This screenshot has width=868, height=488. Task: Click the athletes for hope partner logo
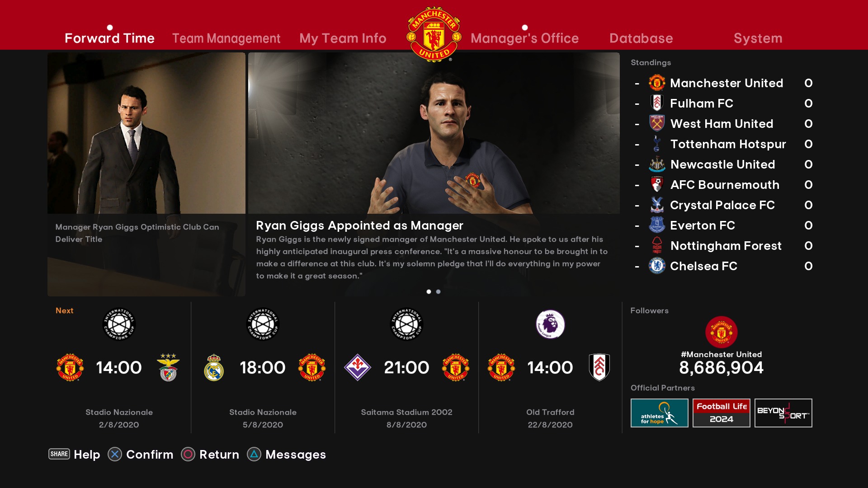click(x=659, y=413)
